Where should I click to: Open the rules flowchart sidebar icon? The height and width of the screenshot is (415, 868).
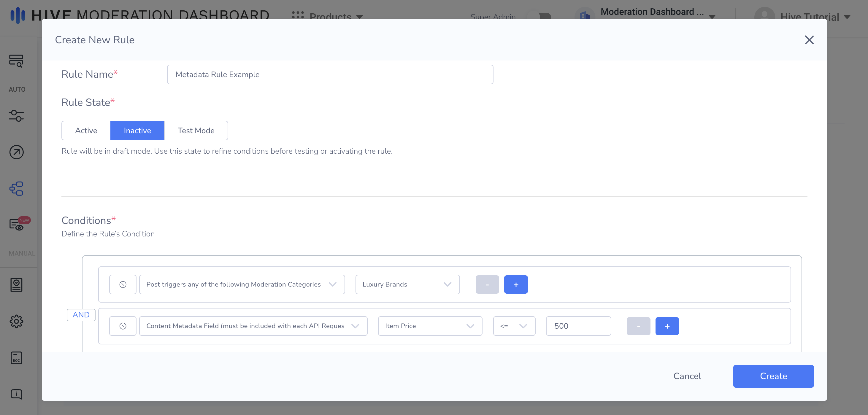coord(16,189)
